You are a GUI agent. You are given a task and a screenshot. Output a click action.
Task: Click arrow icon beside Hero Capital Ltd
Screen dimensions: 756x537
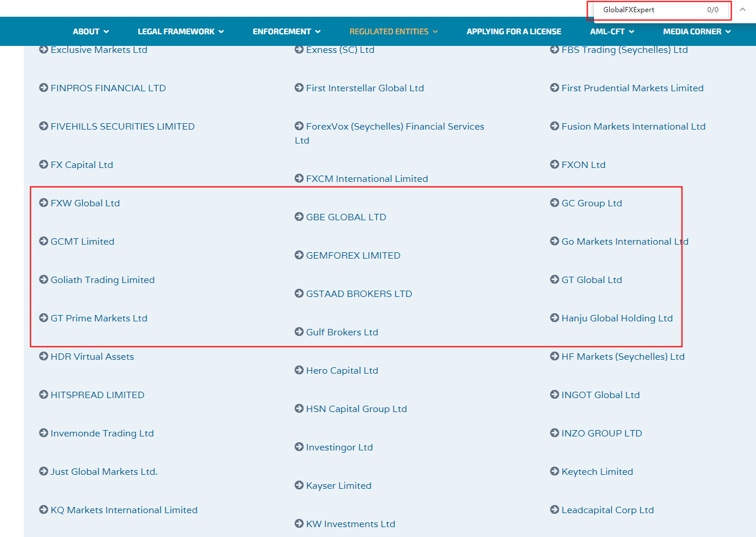tap(299, 371)
